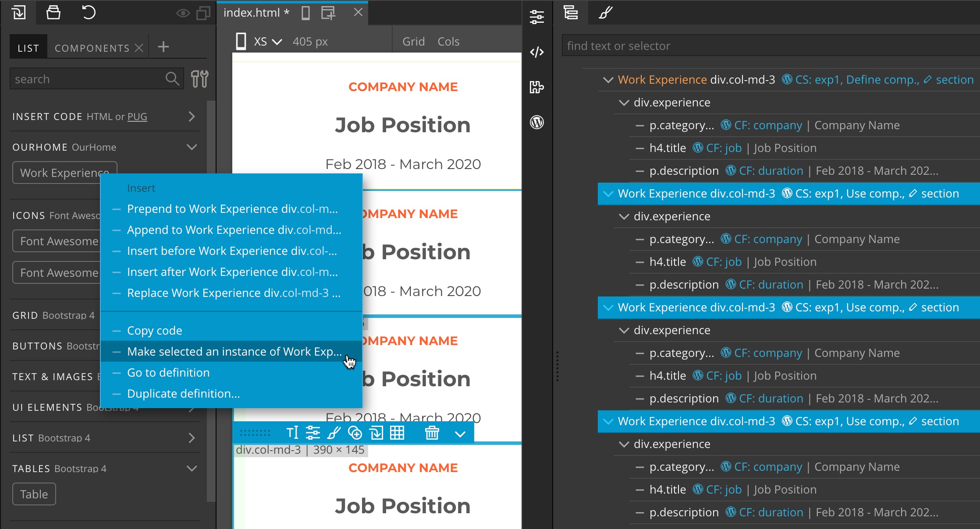This screenshot has height=529, width=980.
Task: Toggle the Cols view option
Action: [448, 42]
